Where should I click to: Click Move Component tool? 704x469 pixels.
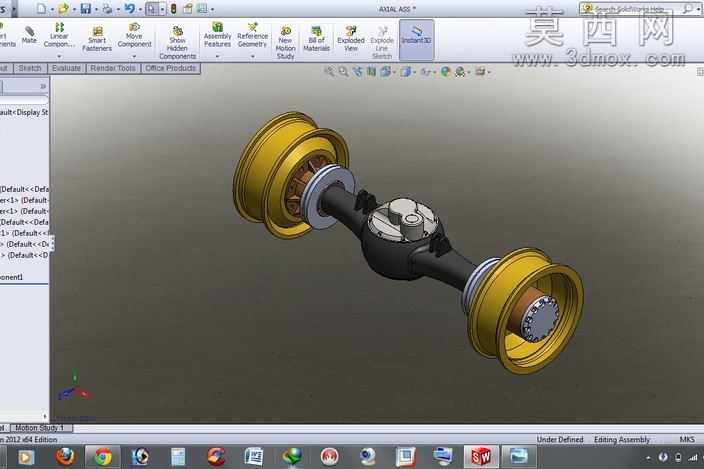134,35
